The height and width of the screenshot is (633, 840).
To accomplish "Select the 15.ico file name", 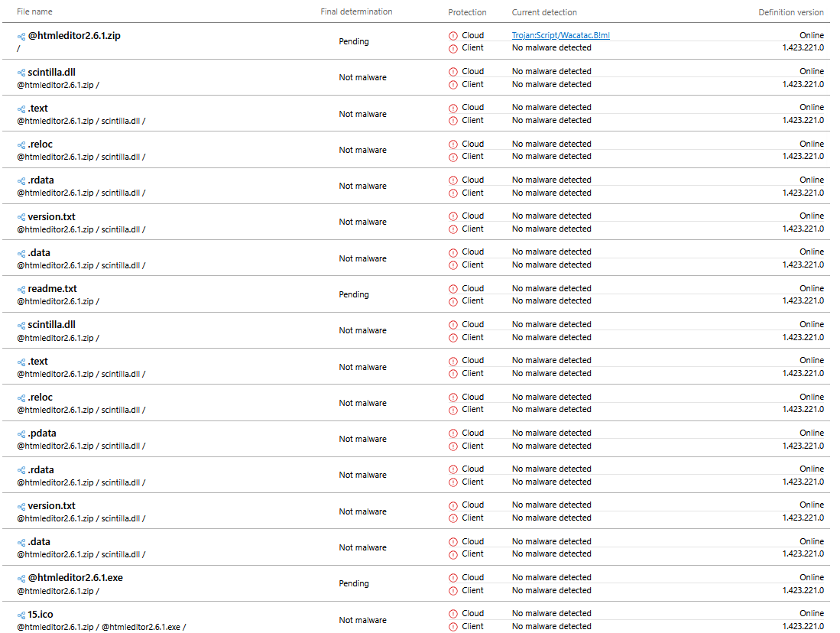I will (41, 614).
